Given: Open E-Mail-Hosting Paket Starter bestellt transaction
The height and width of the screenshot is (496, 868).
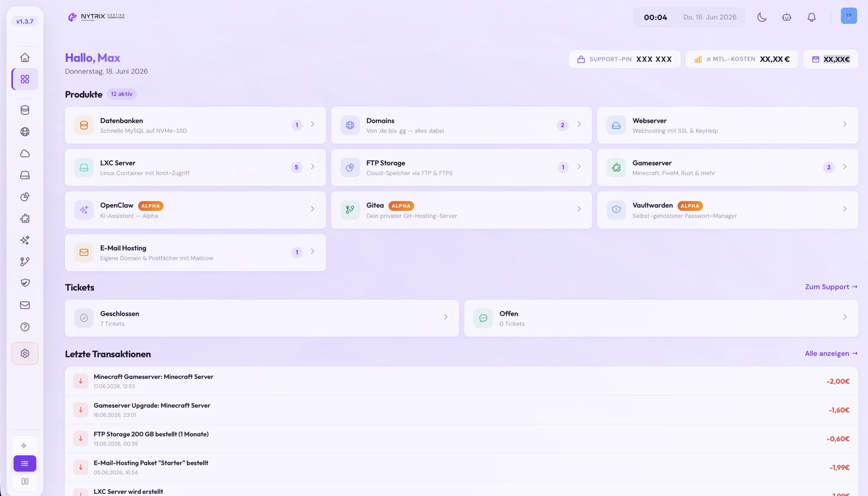Looking at the screenshot, I should coord(461,467).
